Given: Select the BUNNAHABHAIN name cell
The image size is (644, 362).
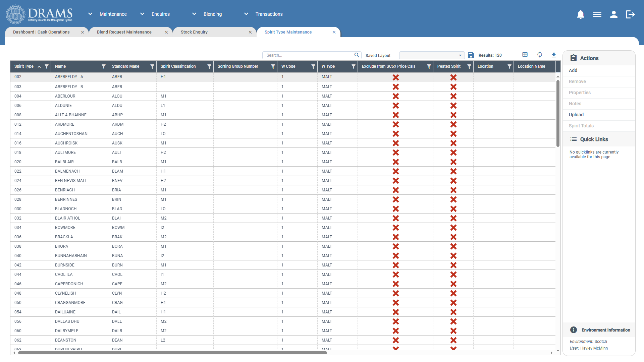Looking at the screenshot, I should point(71,256).
